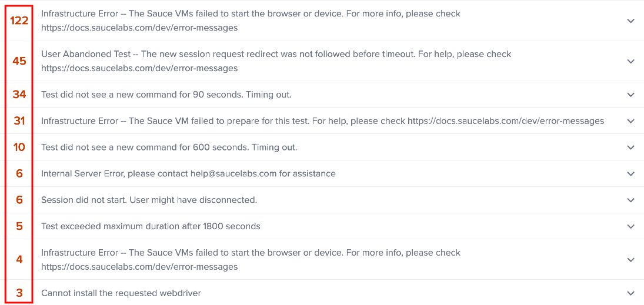Click the error count 34
The height and width of the screenshot is (305, 644).
[x=19, y=95]
